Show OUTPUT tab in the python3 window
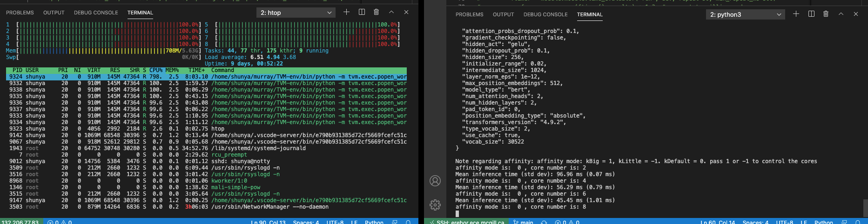The width and height of the screenshot is (868, 224). 503,14
